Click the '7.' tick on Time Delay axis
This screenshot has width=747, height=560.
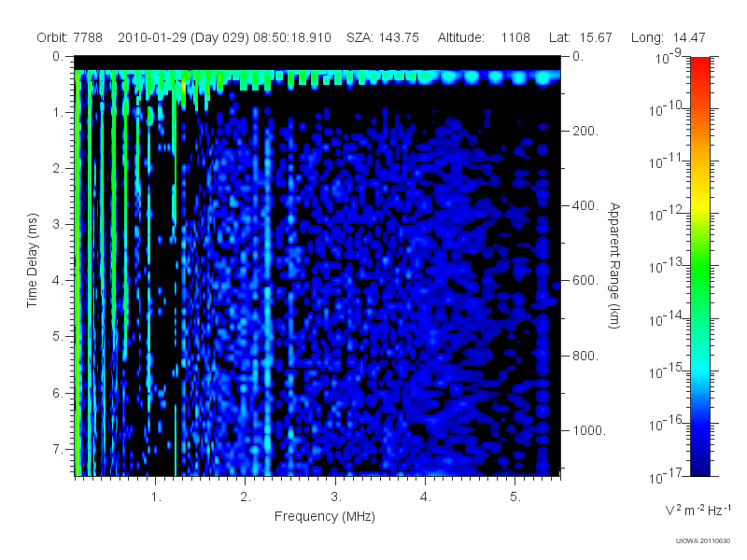58,449
